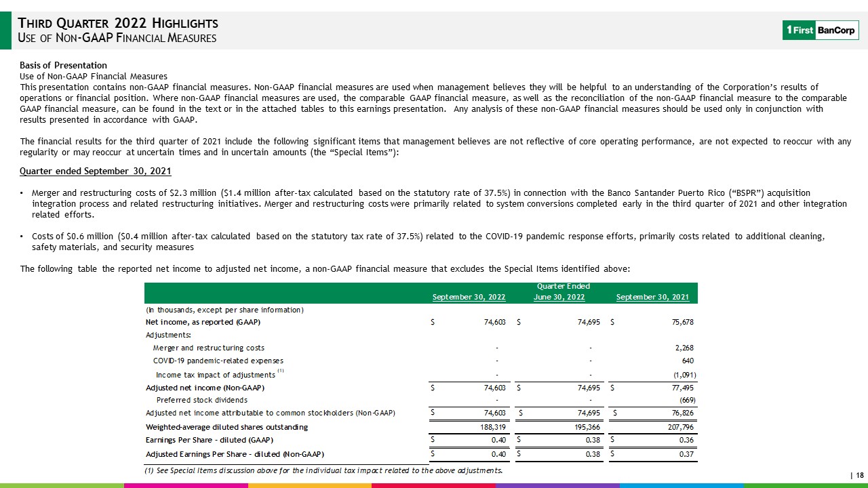Click the Basis of Presentation heading

click(64, 65)
